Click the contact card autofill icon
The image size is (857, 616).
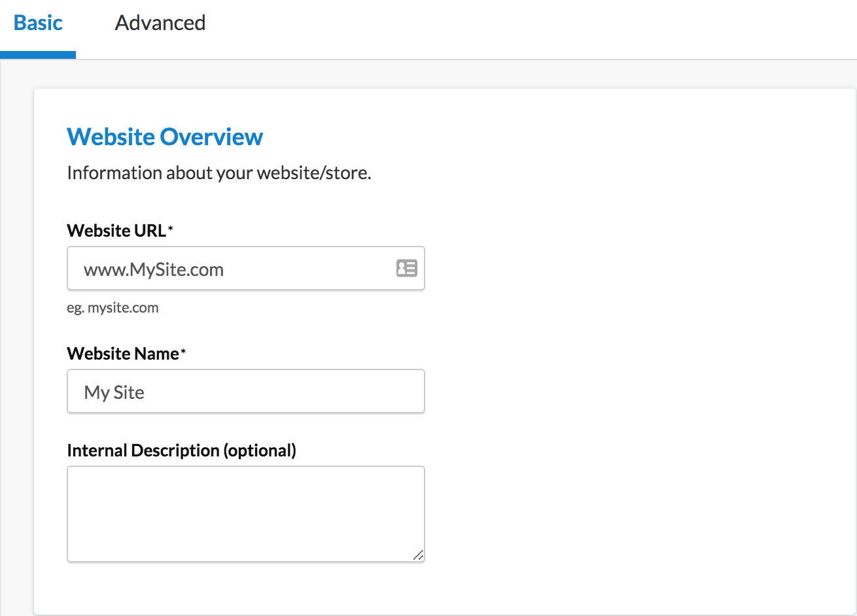click(x=406, y=268)
